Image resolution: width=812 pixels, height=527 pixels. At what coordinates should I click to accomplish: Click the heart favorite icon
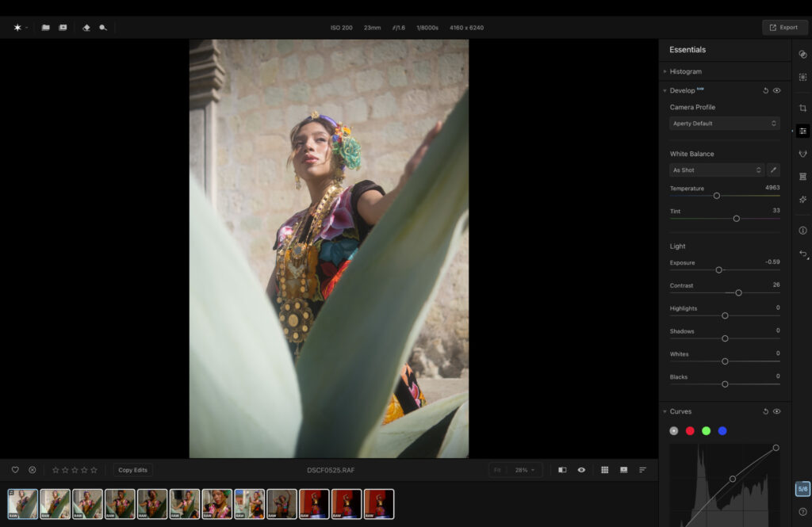click(x=15, y=470)
